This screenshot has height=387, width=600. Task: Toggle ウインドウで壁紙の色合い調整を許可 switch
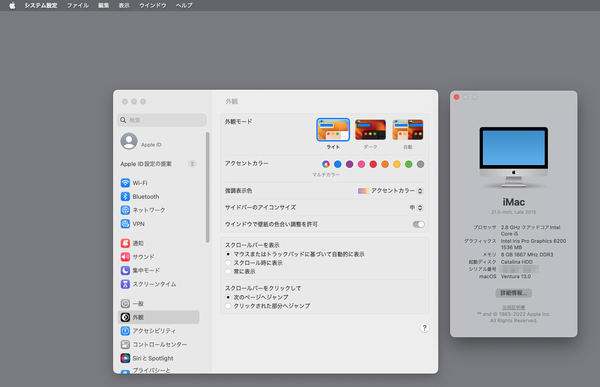[x=419, y=224]
